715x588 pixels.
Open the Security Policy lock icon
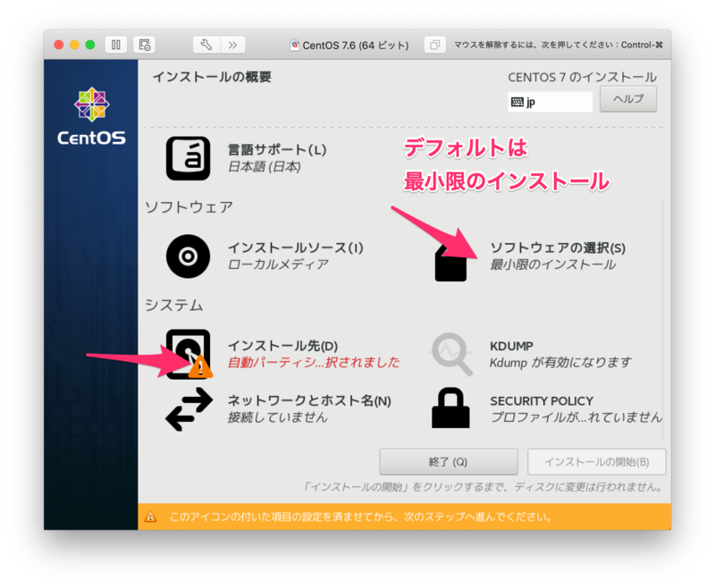(450, 408)
